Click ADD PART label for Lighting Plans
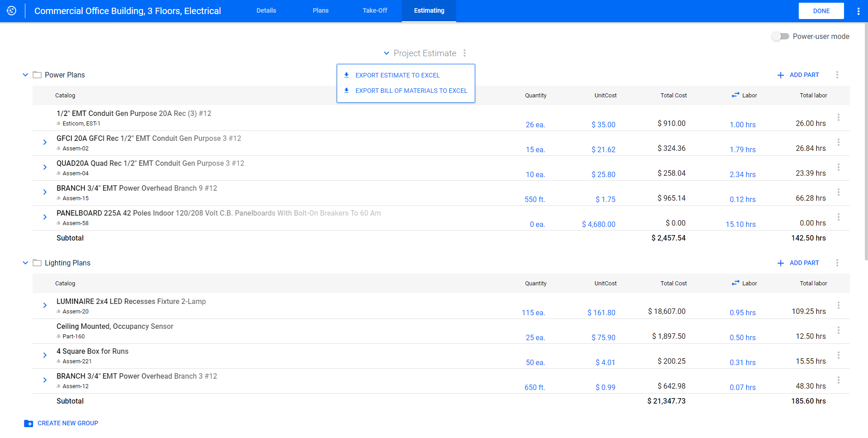Image resolution: width=868 pixels, height=438 pixels. (804, 263)
